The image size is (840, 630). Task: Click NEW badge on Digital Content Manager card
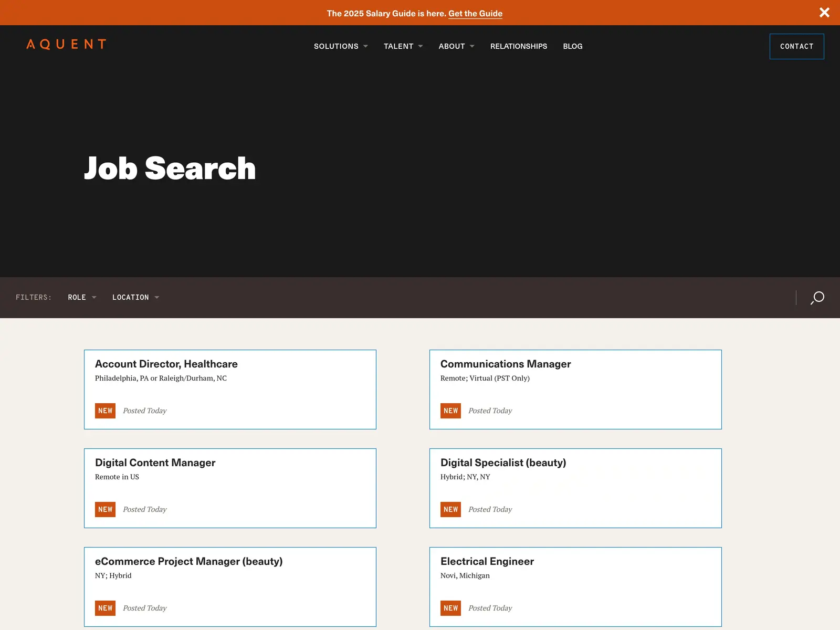pos(105,509)
